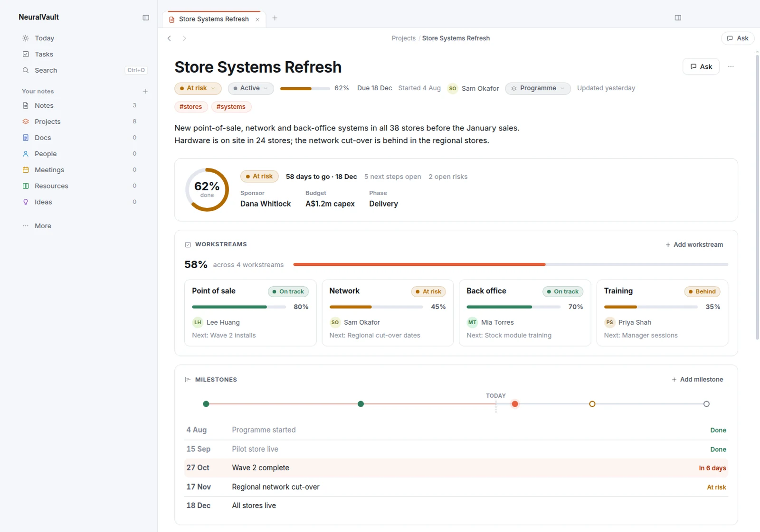This screenshot has height=532, width=760.
Task: Open the Active state dropdown
Action: [251, 88]
